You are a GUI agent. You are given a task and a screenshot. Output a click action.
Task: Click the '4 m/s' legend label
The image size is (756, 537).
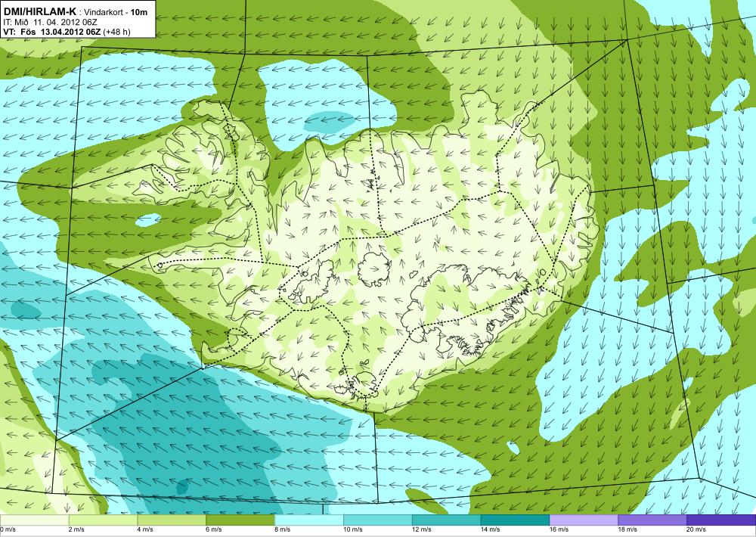coord(145,529)
